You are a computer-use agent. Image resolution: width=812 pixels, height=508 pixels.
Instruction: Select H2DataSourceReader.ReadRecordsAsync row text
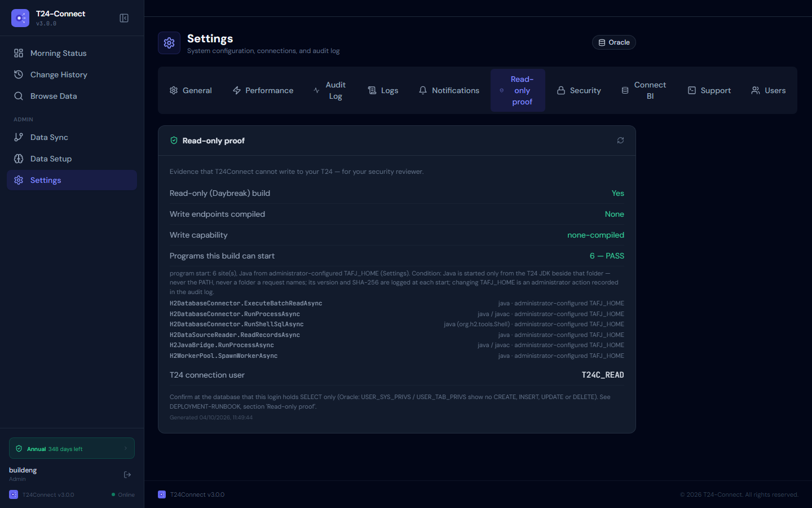235,335
